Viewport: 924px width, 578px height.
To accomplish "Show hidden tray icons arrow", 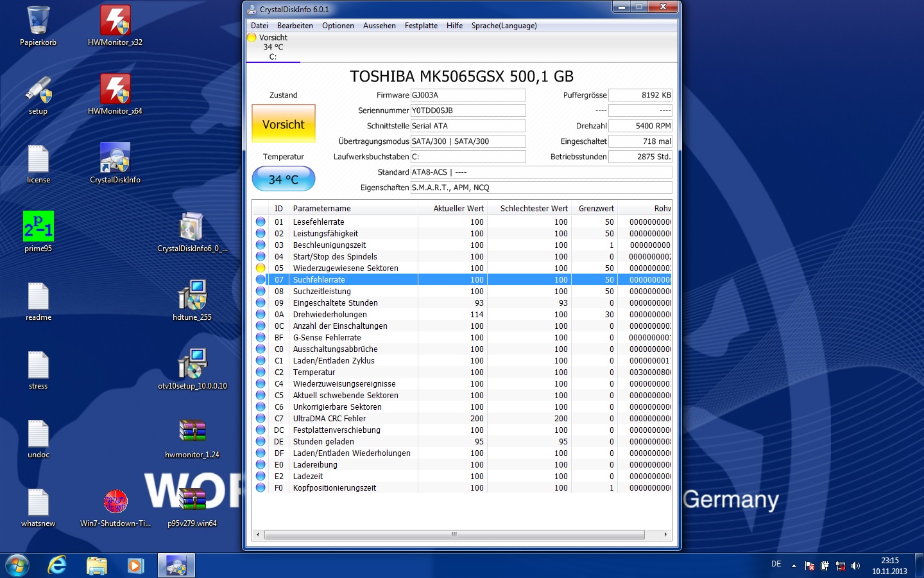I will pos(794,566).
